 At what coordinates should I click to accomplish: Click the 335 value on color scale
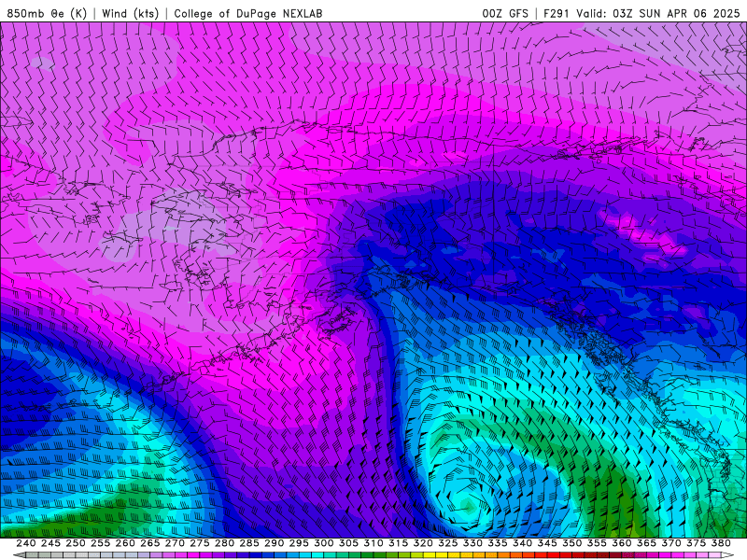coord(498,543)
